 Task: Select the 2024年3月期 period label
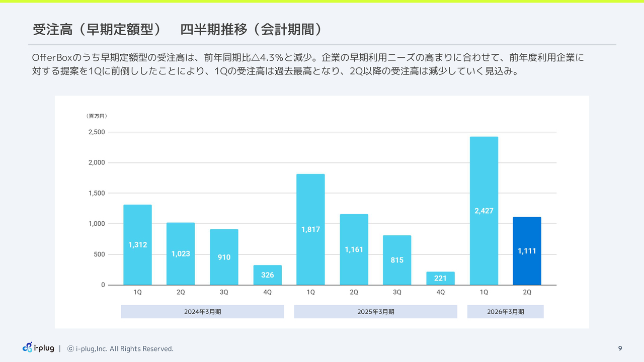tap(202, 312)
